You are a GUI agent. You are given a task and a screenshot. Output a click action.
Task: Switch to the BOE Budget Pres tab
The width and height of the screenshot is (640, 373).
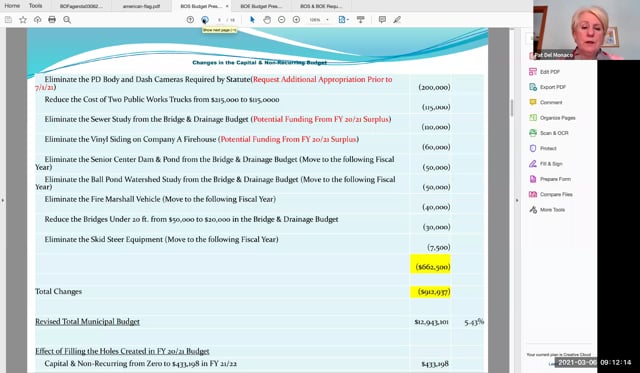tap(262, 6)
